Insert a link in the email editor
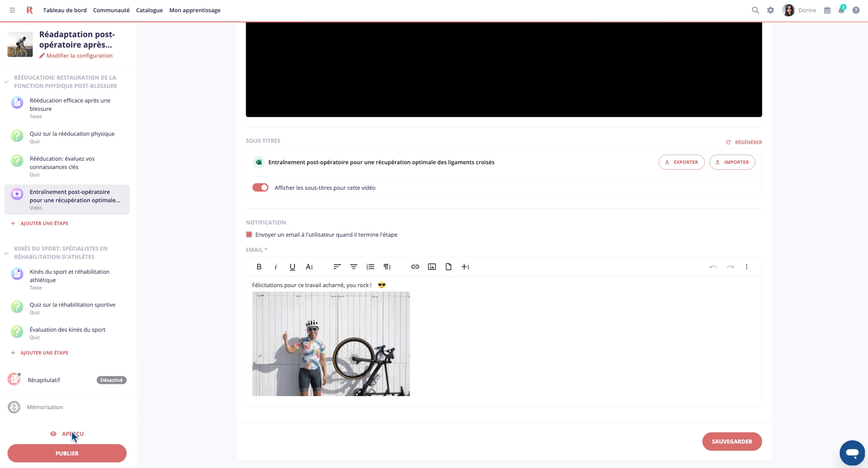This screenshot has height=468, width=868. click(x=415, y=267)
